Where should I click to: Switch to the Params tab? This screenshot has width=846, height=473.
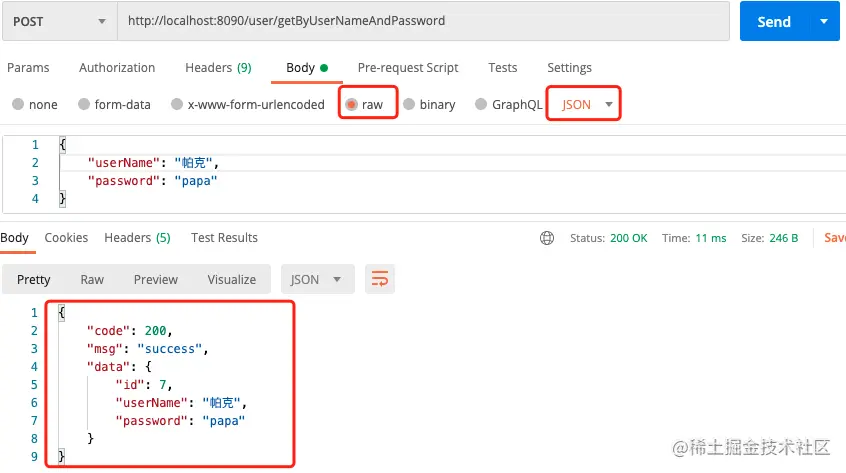(28, 67)
